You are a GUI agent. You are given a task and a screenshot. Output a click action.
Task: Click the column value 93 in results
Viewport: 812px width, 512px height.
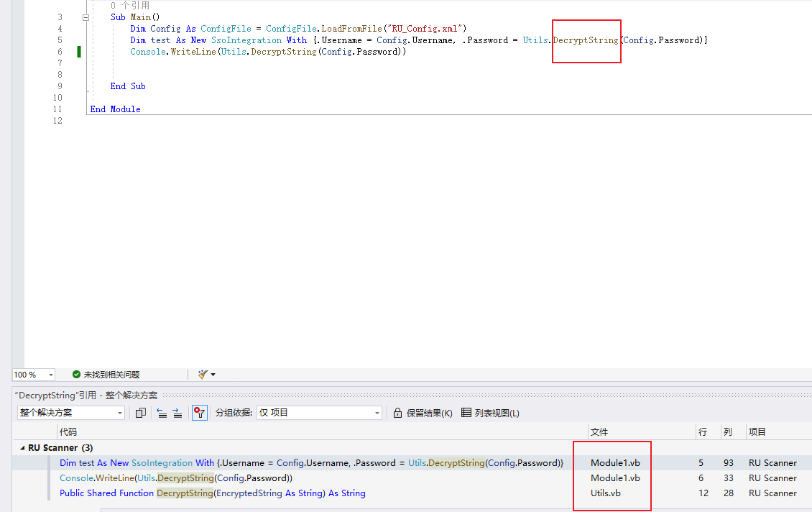point(729,463)
